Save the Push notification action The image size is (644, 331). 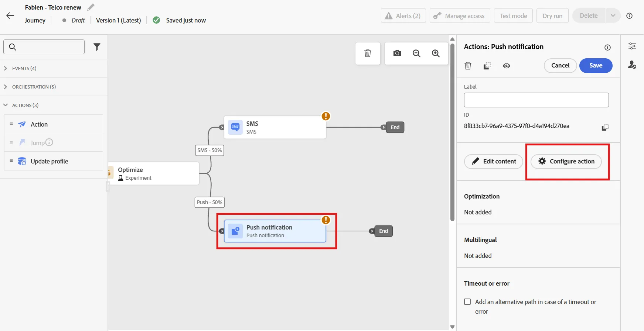pos(596,66)
